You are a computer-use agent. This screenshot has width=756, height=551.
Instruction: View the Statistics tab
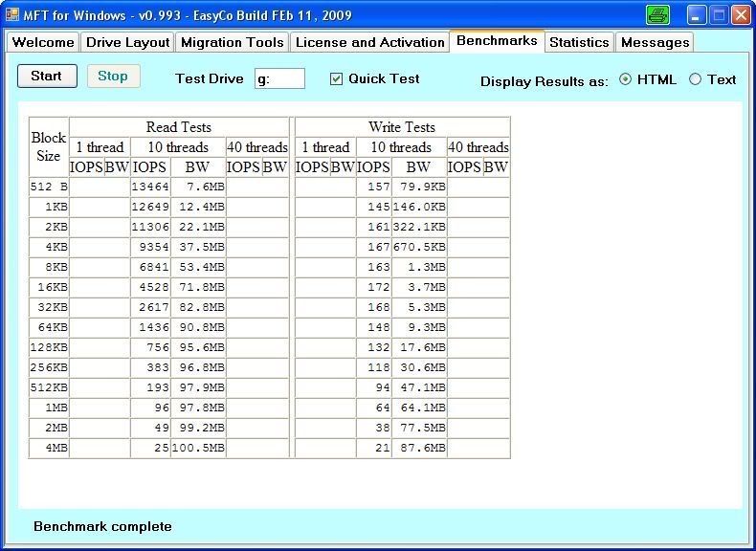pos(579,42)
